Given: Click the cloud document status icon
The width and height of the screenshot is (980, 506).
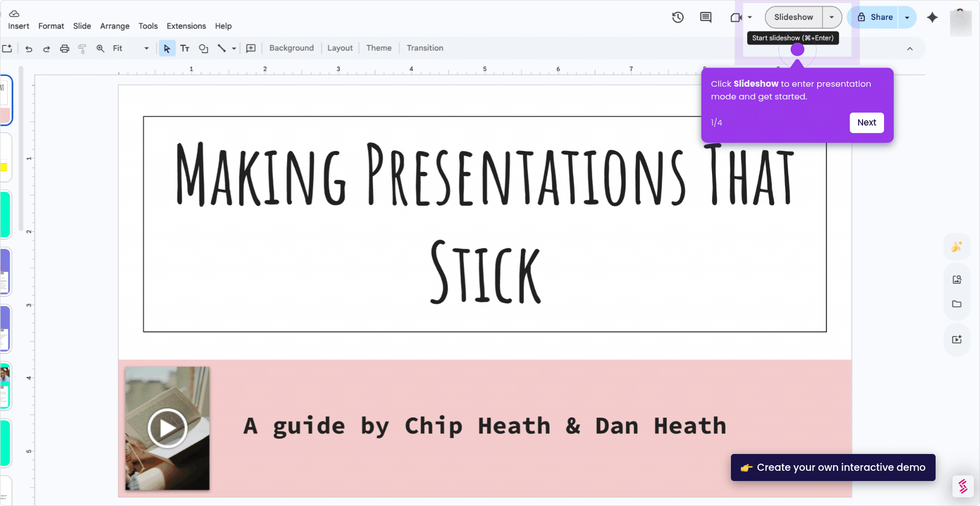Looking at the screenshot, I should pyautogui.click(x=14, y=13).
